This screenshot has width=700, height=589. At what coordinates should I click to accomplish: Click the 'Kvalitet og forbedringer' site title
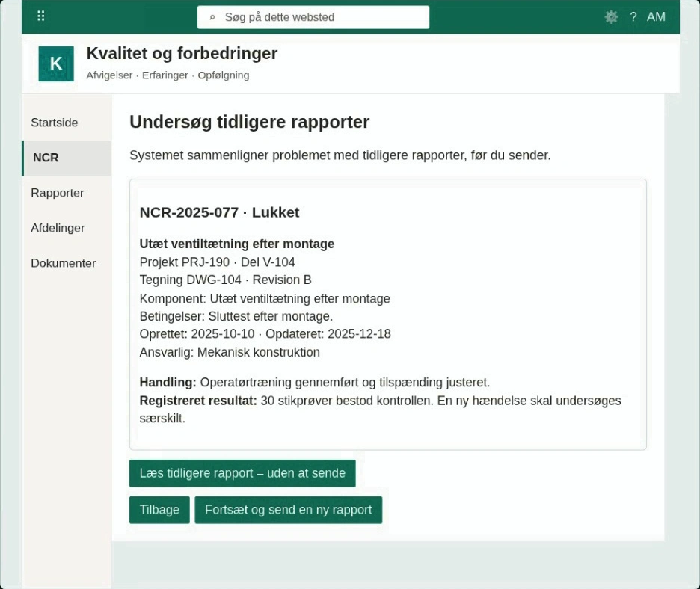click(182, 54)
